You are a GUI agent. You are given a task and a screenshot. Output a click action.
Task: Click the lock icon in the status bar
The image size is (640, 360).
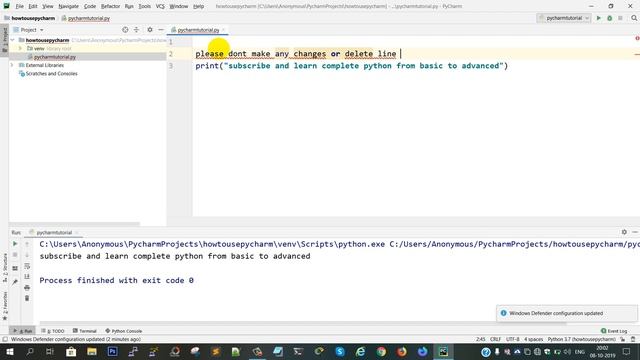(x=622, y=339)
